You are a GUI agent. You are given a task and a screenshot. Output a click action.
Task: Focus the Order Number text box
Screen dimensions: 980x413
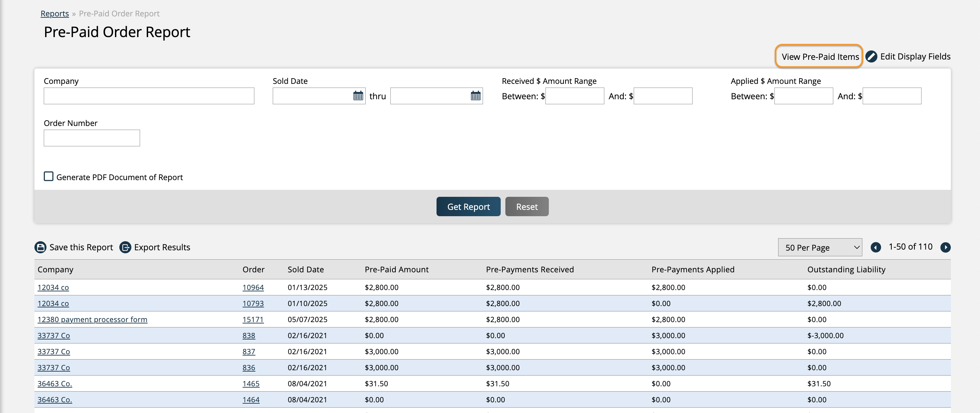click(x=92, y=138)
